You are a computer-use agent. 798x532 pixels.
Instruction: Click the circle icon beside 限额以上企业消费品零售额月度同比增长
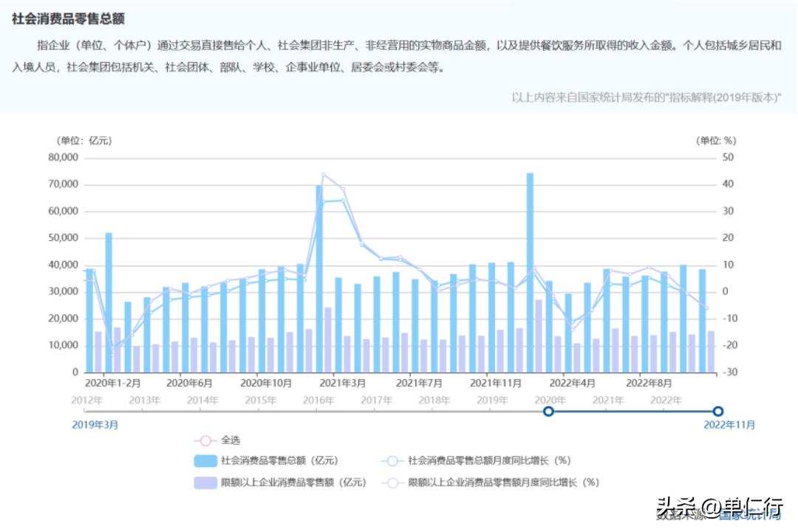click(x=392, y=484)
